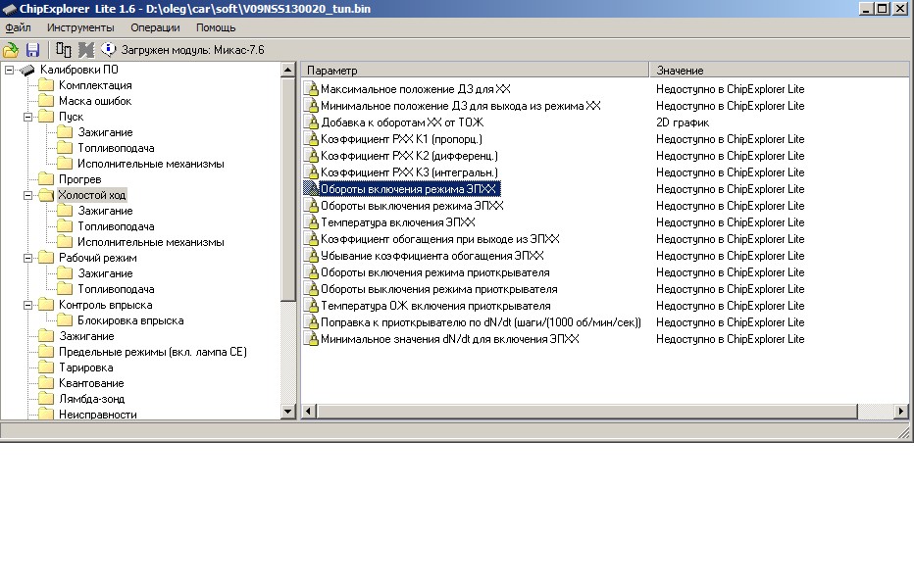Select Блокировка впрыска in the tree
914x588 pixels.
[130, 320]
